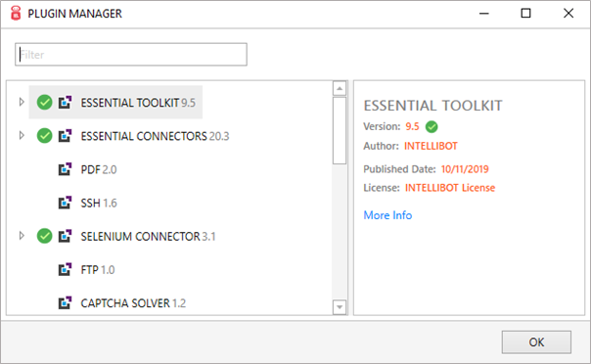Click the plugin icon next to CAPTCHA SOLVER

(65, 303)
